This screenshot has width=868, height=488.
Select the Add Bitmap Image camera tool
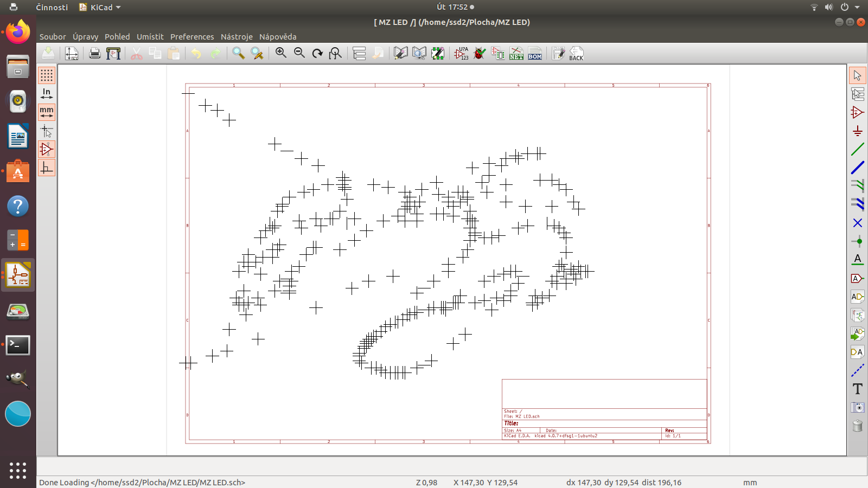coord(858,407)
